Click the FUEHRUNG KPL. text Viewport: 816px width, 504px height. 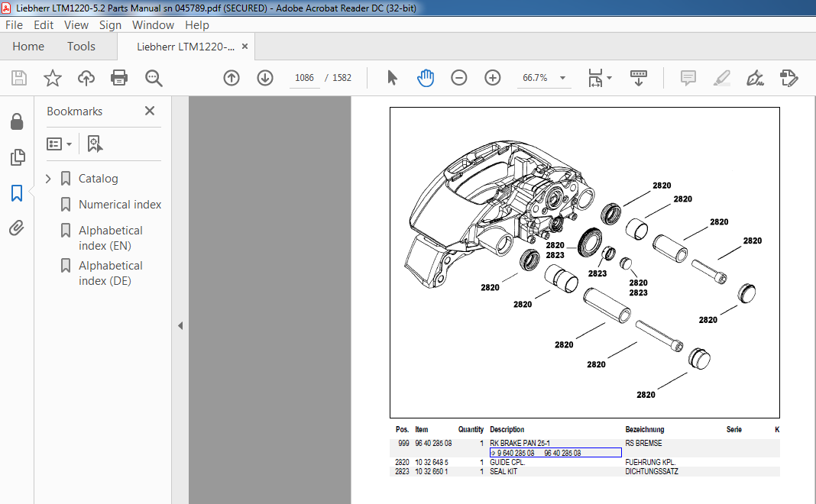650,463
